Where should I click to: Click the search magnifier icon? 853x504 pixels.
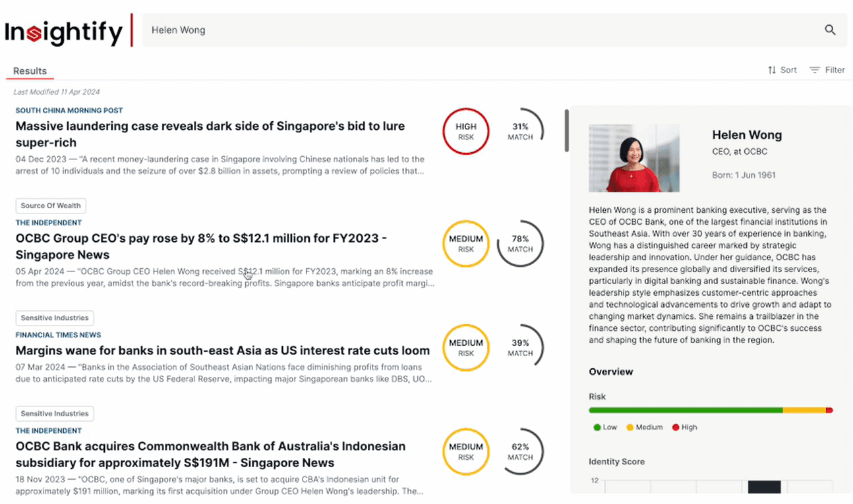[x=830, y=30]
